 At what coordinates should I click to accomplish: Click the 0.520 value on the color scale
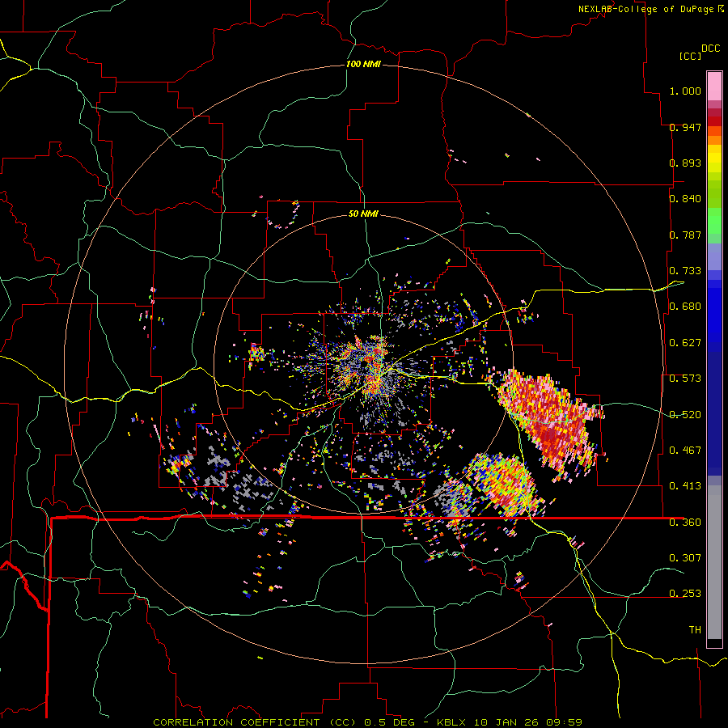685,415
